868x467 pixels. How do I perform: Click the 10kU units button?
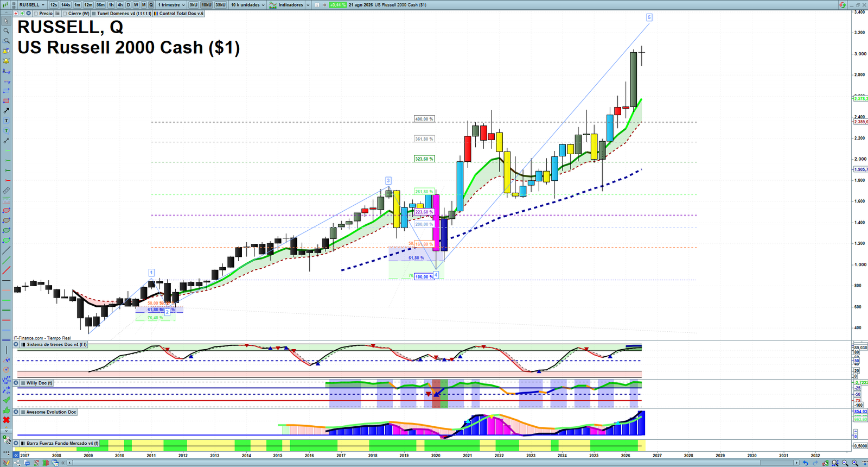207,5
